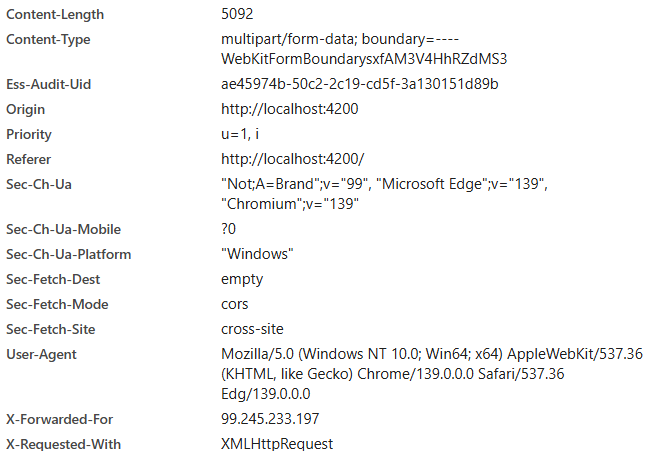The width and height of the screenshot is (656, 451).
Task: Click the multipart/form-data boundary value
Action: (364, 49)
